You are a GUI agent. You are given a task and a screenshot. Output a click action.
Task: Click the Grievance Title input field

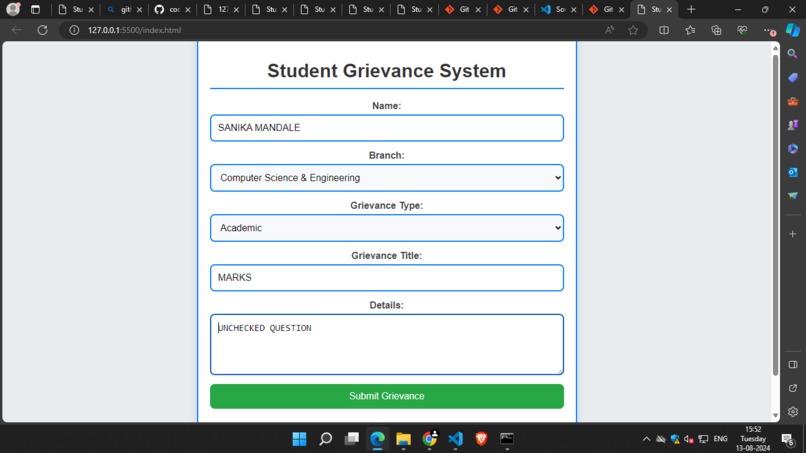(x=387, y=278)
